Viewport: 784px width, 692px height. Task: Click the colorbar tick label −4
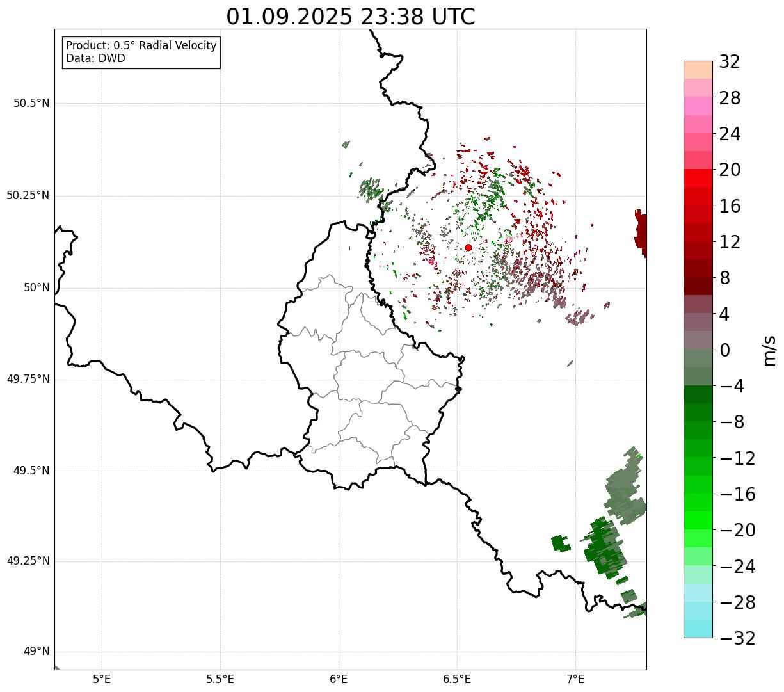coord(732,386)
